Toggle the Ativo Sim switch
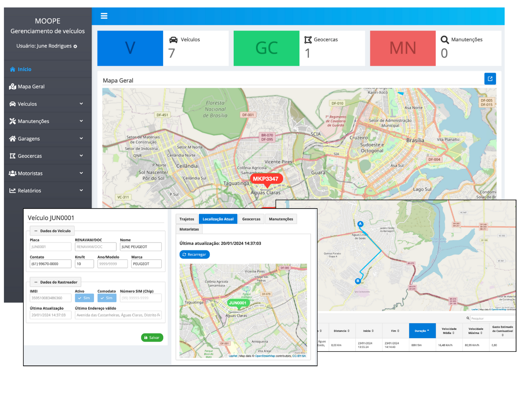Image resolution: width=532 pixels, height=399 pixels. [84, 298]
